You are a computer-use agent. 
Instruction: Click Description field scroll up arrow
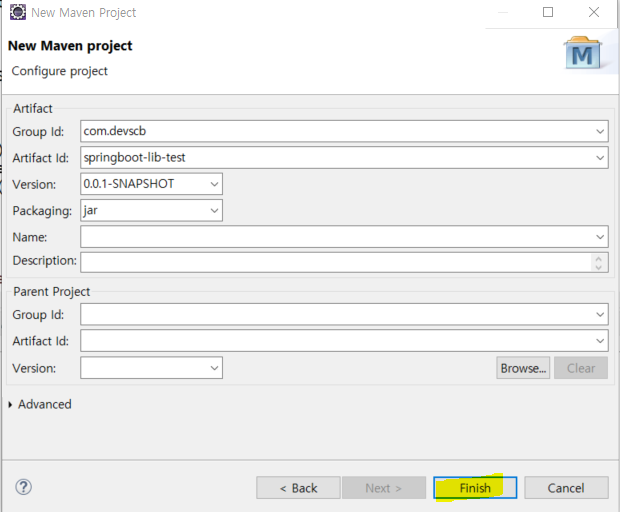pyautogui.click(x=598, y=259)
